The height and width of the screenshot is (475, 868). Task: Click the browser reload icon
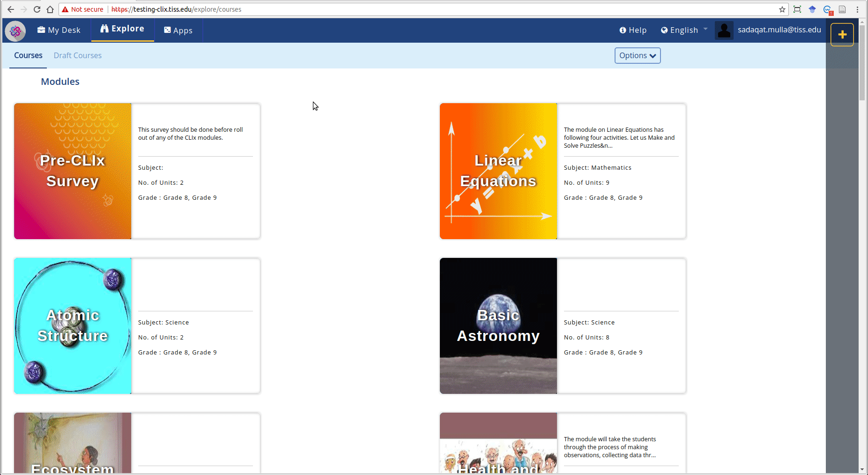point(37,9)
